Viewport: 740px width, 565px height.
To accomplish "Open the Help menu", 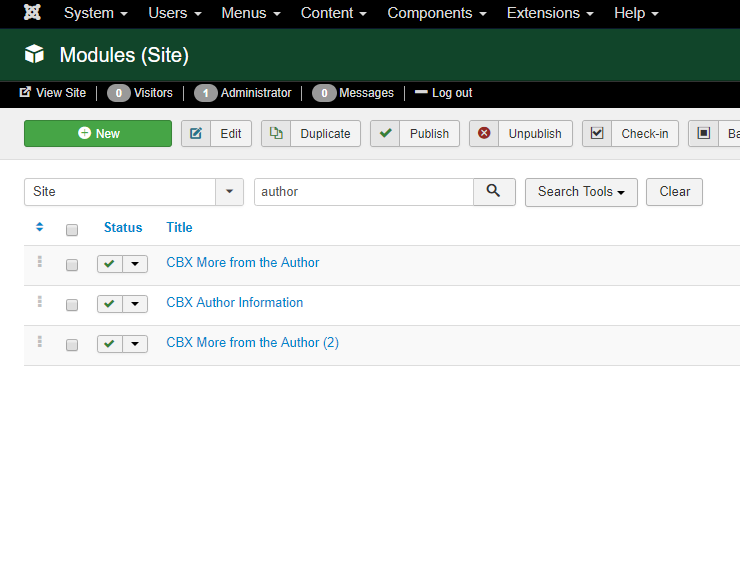I will pos(636,13).
